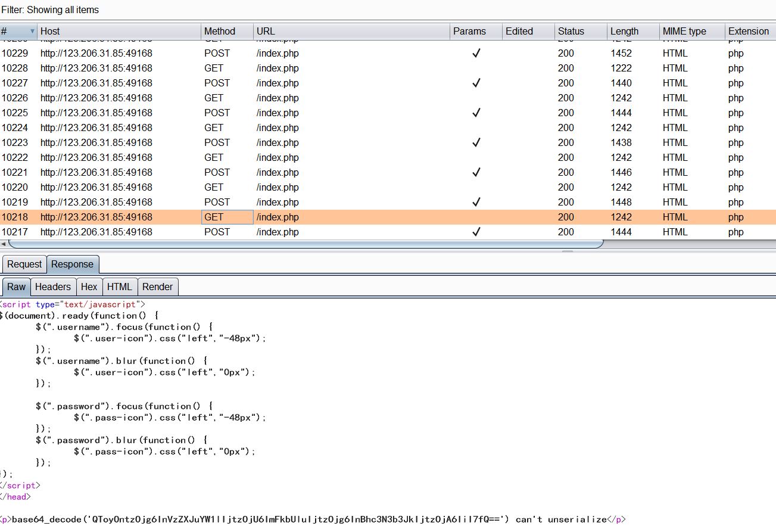Viewport: 776px width, 532px height.
Task: Sort by the Host column header
Action: 119,31
